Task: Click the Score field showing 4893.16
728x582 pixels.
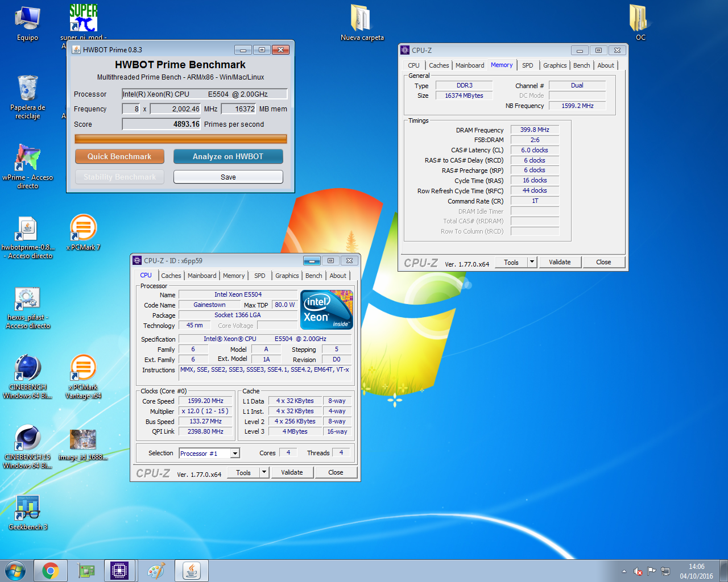Action: [162, 124]
